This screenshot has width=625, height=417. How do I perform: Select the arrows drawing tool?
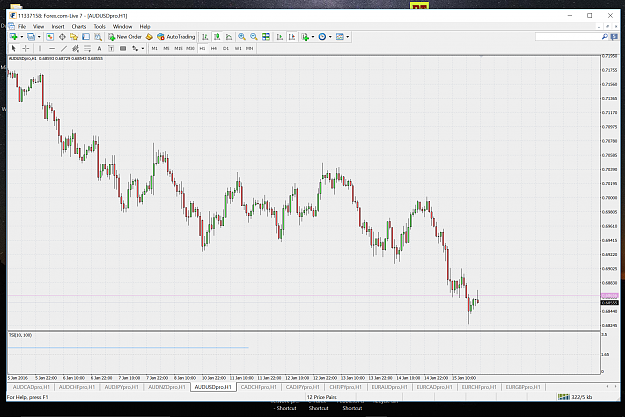135,49
